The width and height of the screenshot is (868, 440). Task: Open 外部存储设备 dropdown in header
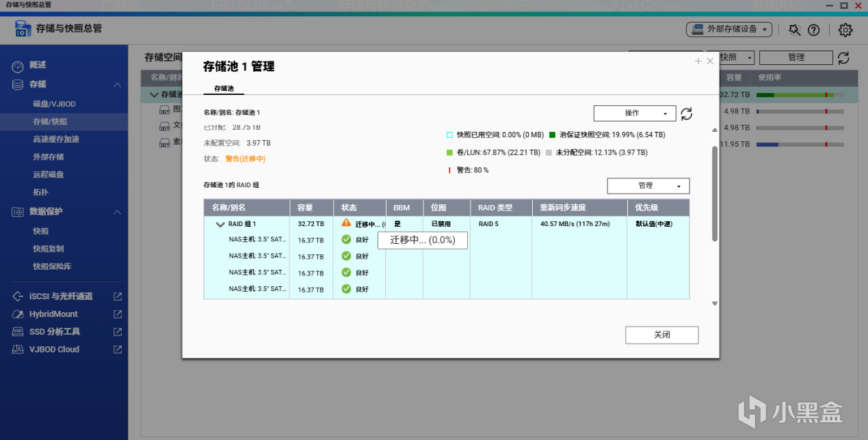729,30
